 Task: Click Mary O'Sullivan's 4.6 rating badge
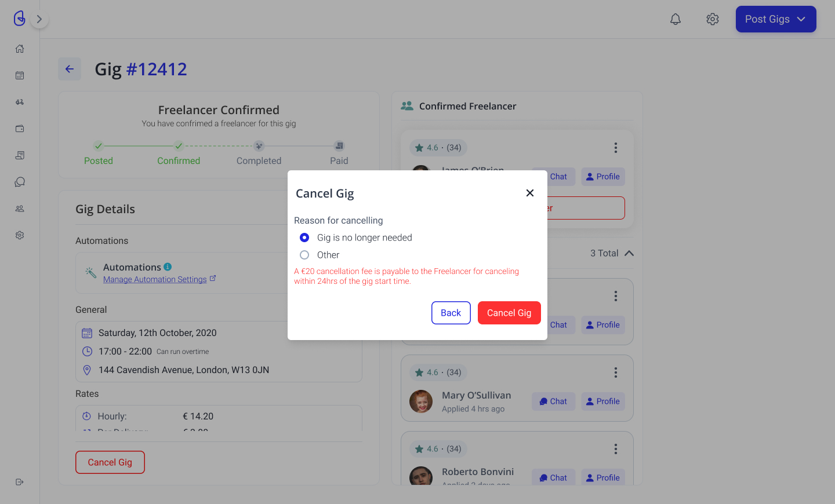[438, 372]
